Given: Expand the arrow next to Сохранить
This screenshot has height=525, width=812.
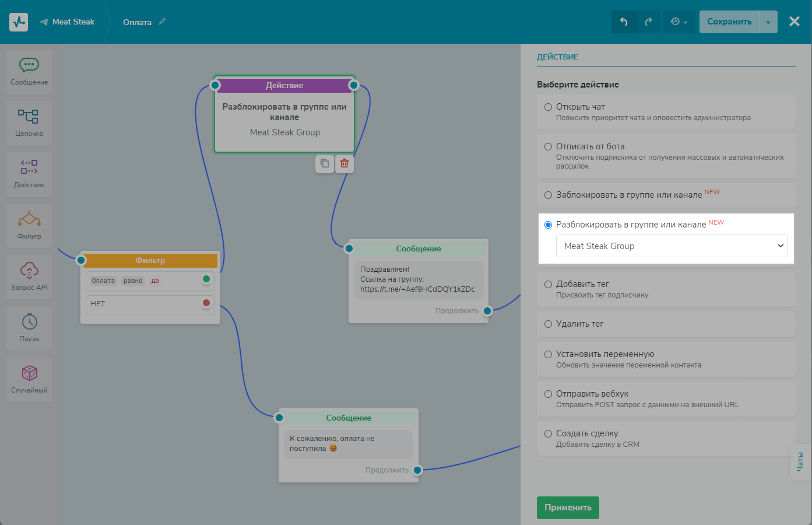Looking at the screenshot, I should point(768,22).
